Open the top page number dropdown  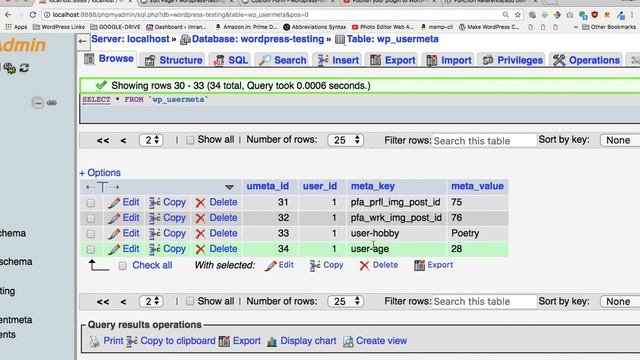pos(151,140)
